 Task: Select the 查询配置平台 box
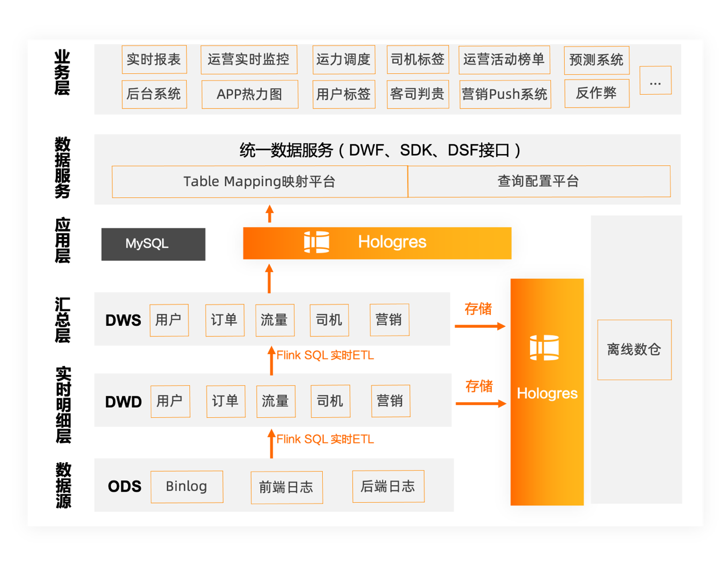coord(539,181)
